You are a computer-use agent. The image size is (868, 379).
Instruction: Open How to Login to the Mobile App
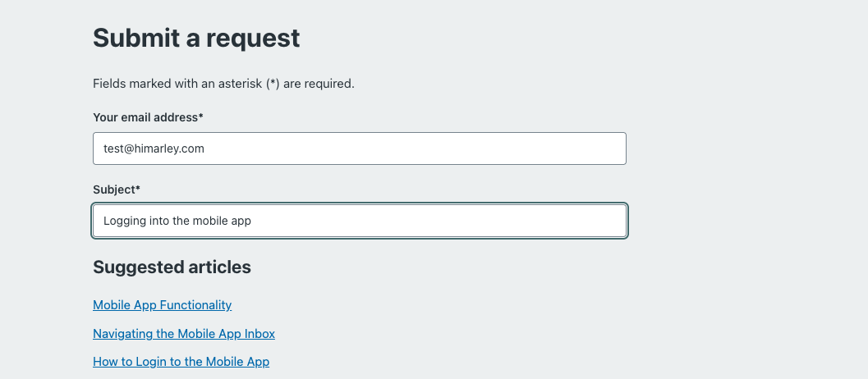click(181, 362)
